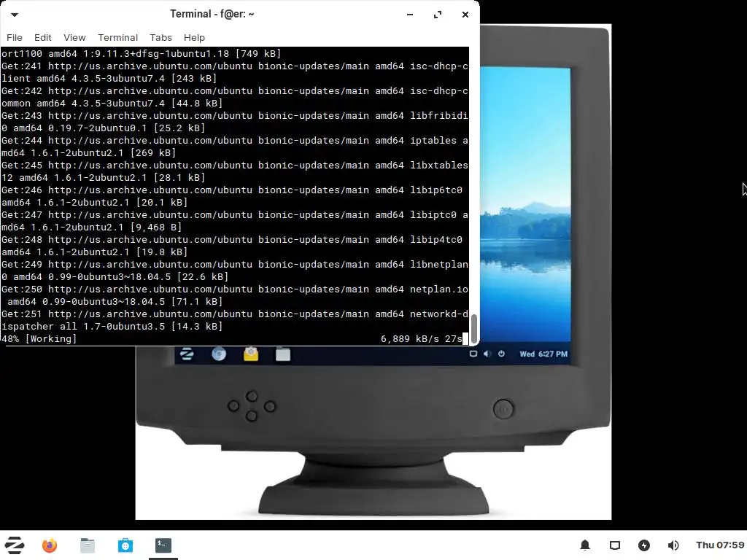This screenshot has height=560, width=747.
Task: Open the terminal window menu arrow
Action: [15, 15]
